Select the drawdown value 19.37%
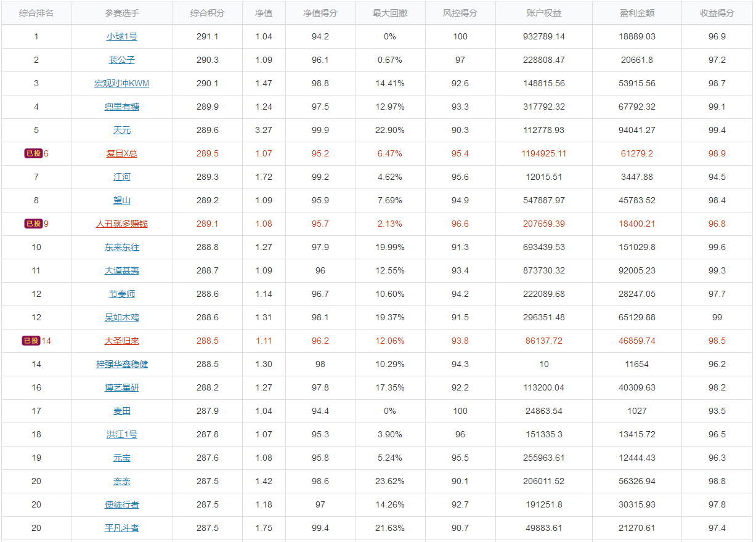The width and height of the screenshot is (756, 542). pyautogui.click(x=389, y=317)
